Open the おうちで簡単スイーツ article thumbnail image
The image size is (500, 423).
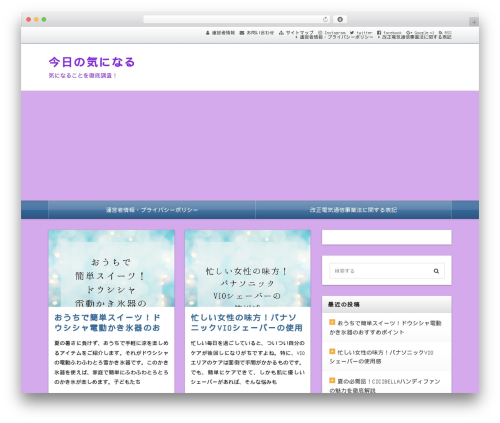coord(111,268)
